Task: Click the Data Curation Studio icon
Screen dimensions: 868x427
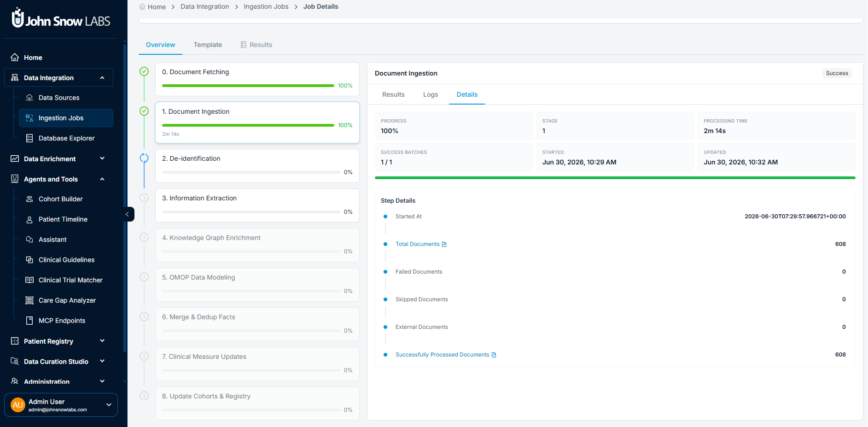Action: coord(15,361)
